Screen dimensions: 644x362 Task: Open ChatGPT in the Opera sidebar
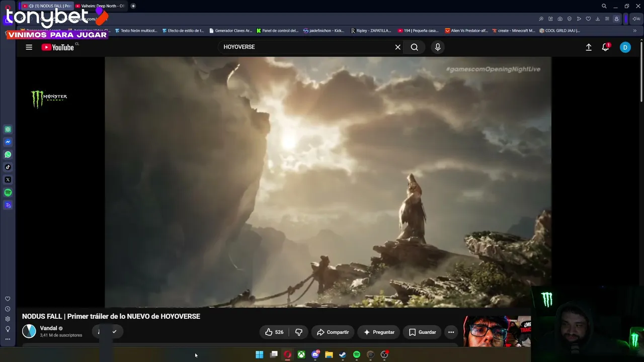pyautogui.click(x=8, y=130)
